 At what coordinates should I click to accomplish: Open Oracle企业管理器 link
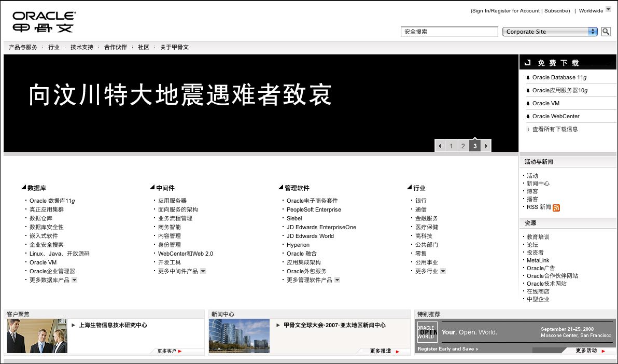[x=52, y=271]
